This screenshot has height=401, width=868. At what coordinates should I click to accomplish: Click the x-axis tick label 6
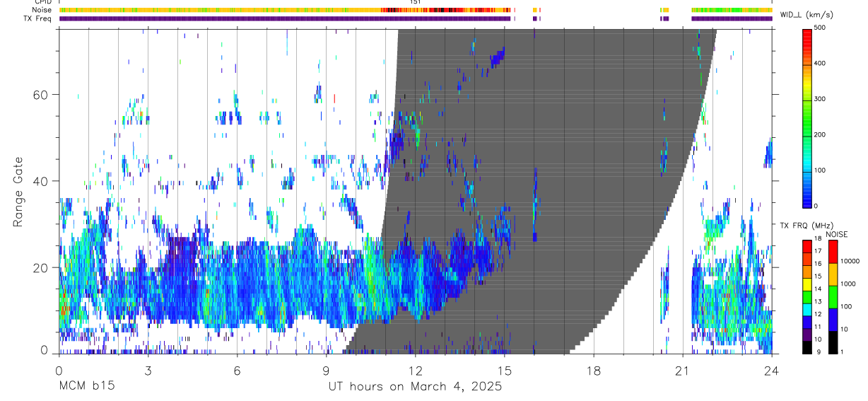click(237, 370)
